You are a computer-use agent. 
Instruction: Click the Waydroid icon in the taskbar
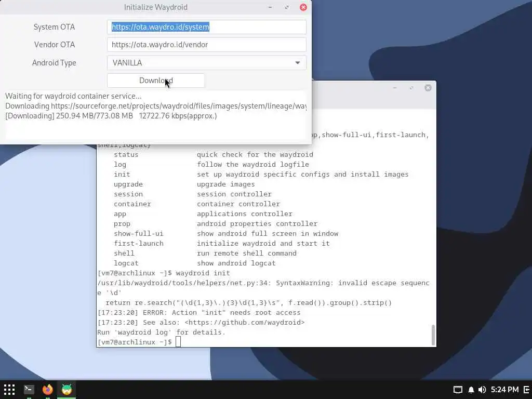[67, 390]
